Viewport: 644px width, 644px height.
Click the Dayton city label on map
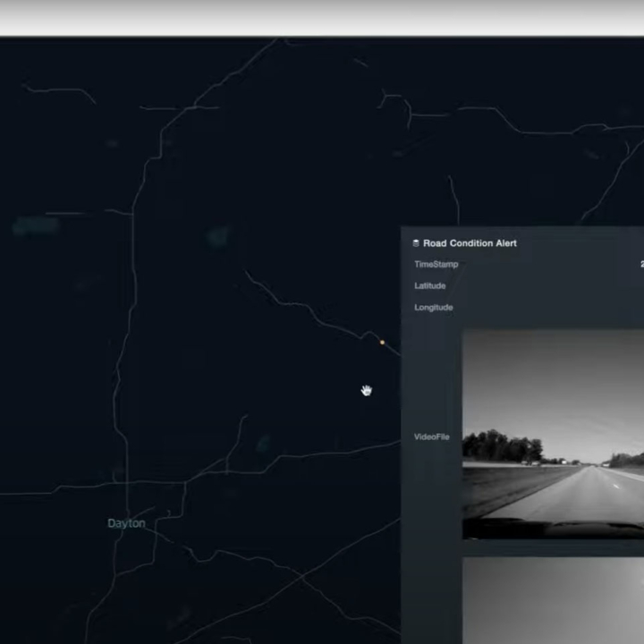126,523
